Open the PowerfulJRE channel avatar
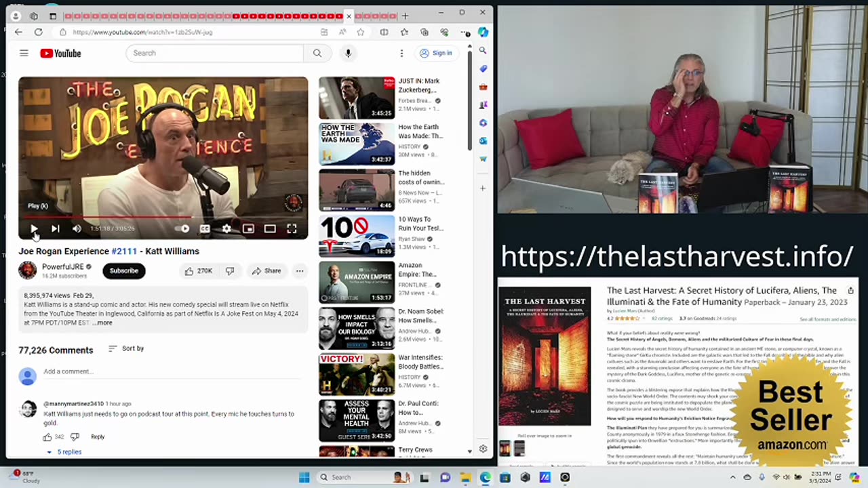868x488 pixels. click(27, 270)
